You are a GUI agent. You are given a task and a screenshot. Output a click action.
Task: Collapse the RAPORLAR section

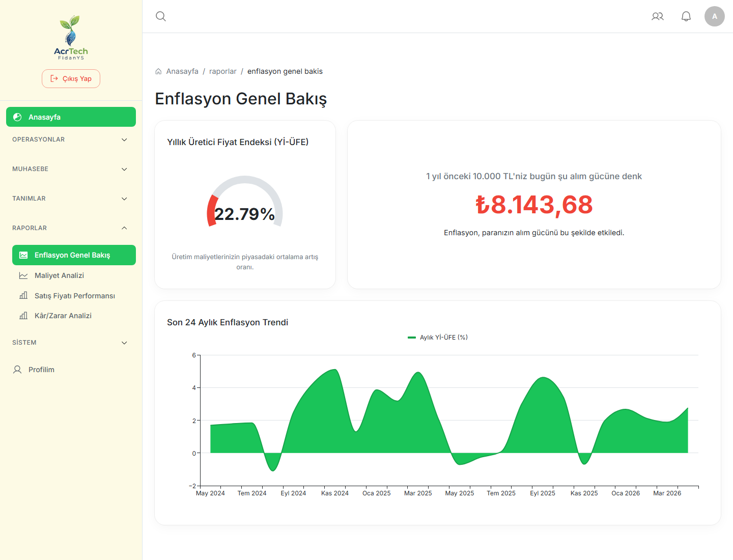(71, 228)
